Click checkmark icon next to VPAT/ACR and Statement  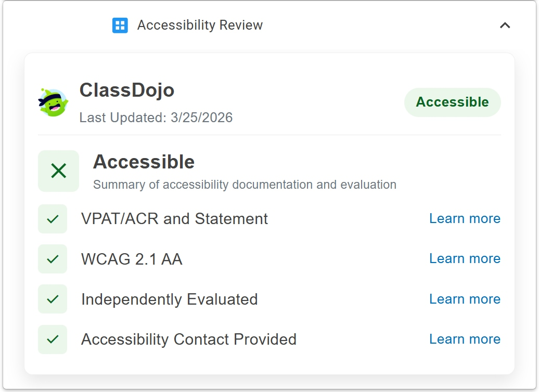pyautogui.click(x=53, y=219)
